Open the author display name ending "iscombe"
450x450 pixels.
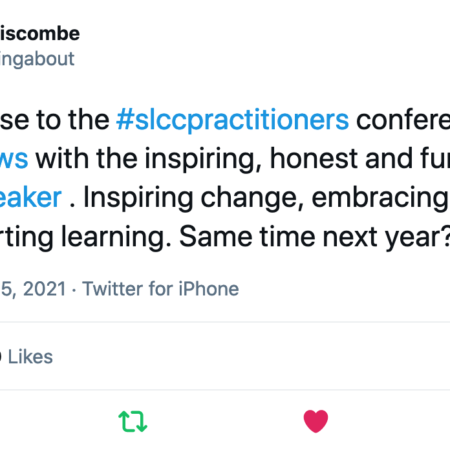40,34
